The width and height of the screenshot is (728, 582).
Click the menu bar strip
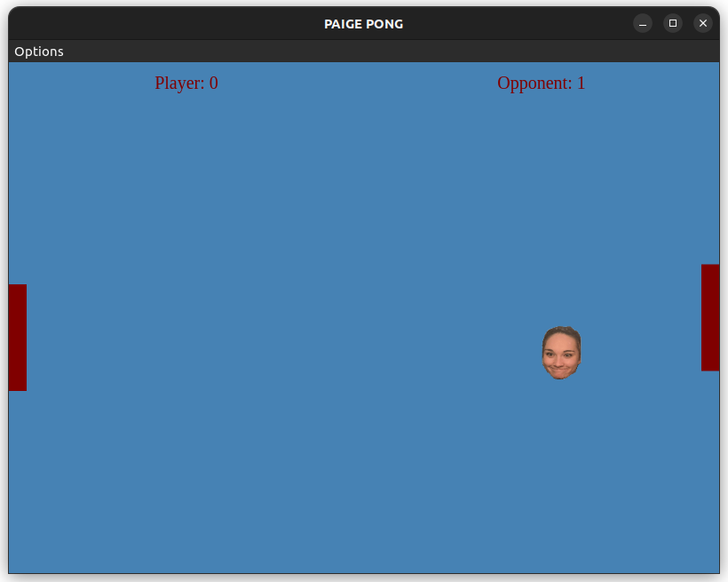(x=355, y=52)
